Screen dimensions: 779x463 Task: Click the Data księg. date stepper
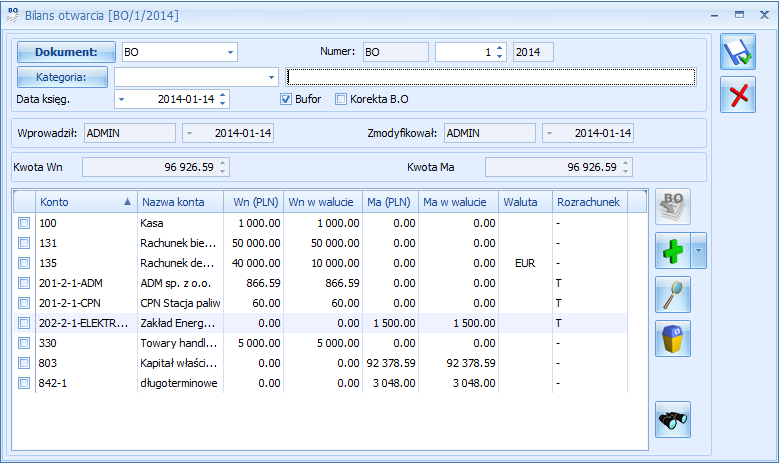[x=223, y=99]
